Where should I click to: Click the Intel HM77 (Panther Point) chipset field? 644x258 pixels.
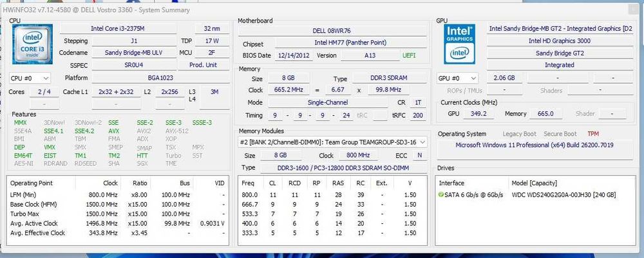pos(350,42)
